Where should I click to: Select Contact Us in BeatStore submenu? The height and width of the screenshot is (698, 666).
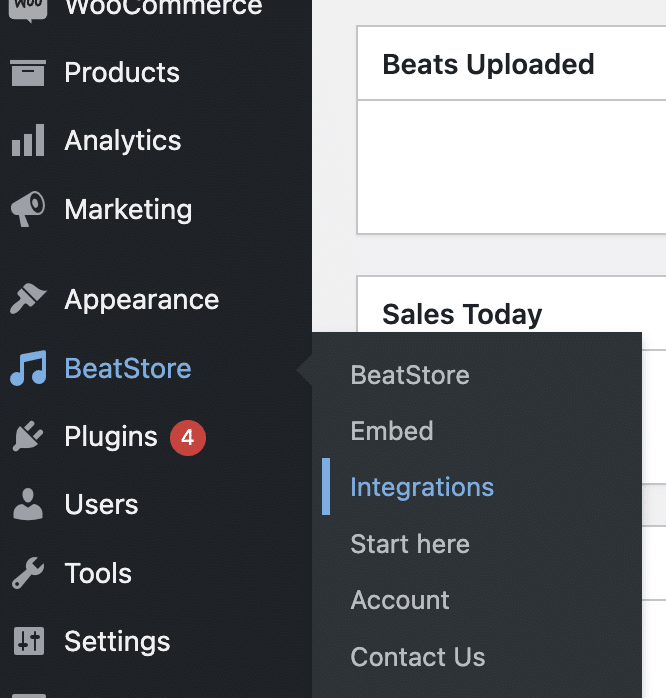(418, 657)
